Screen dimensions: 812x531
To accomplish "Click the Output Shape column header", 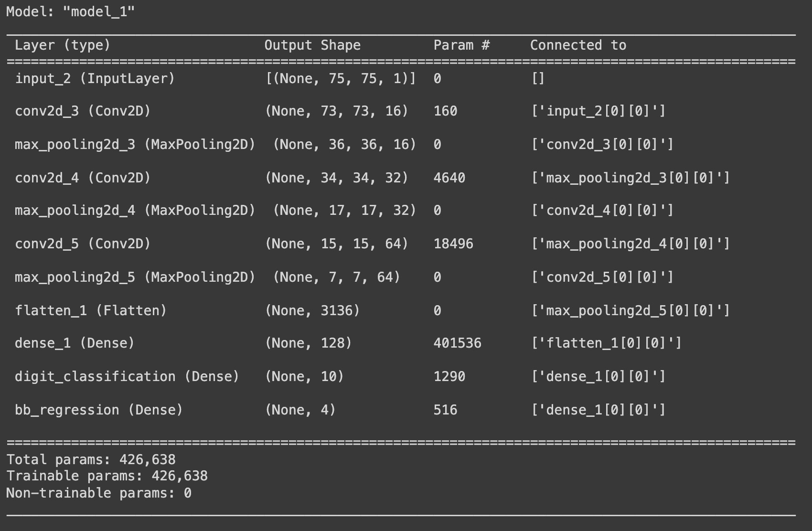I will (313, 45).
